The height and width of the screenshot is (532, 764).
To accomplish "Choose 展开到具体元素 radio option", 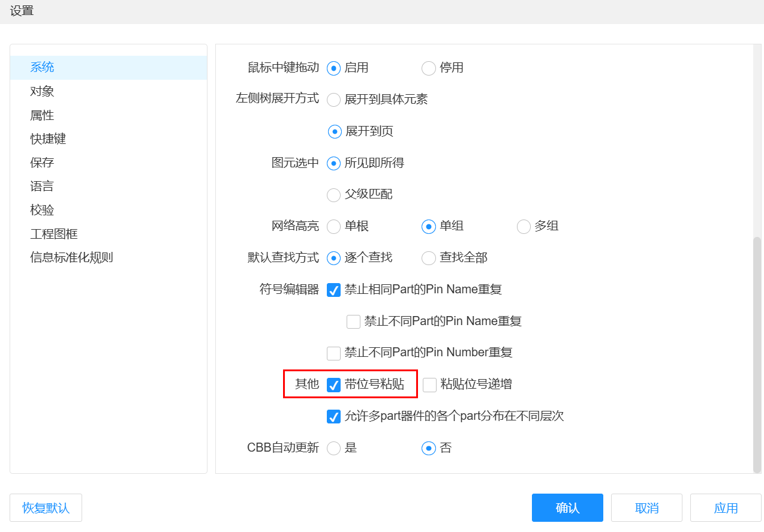I will point(334,100).
